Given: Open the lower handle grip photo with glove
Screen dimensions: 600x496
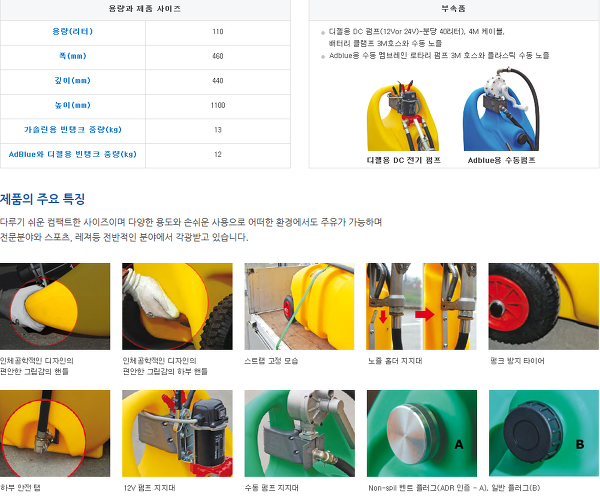Looking at the screenshot, I should pyautogui.click(x=177, y=306).
